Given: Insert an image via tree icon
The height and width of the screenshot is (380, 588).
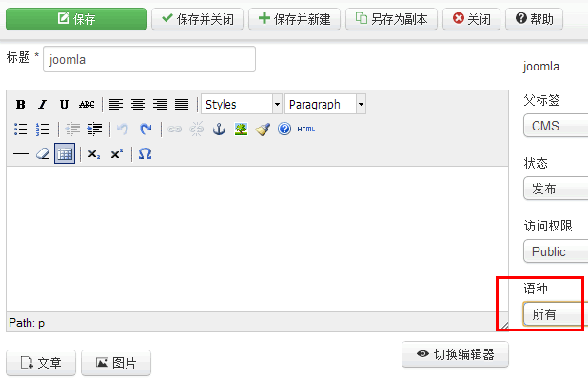Looking at the screenshot, I should 241,130.
